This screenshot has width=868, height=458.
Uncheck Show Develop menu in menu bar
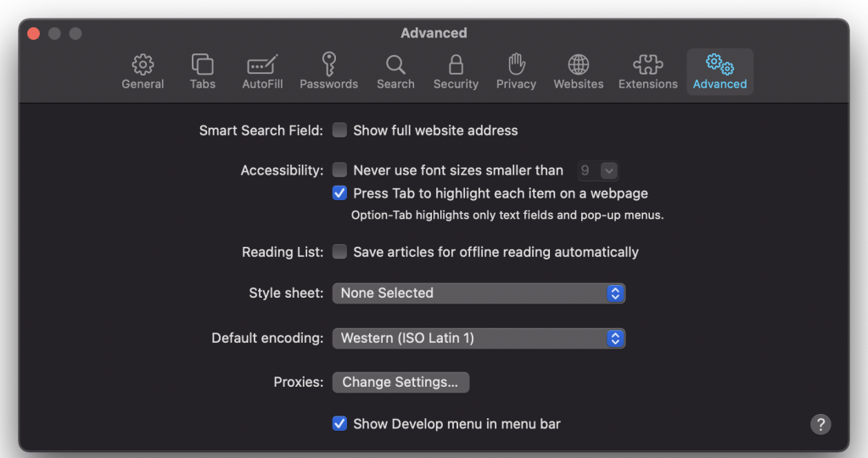[340, 423]
